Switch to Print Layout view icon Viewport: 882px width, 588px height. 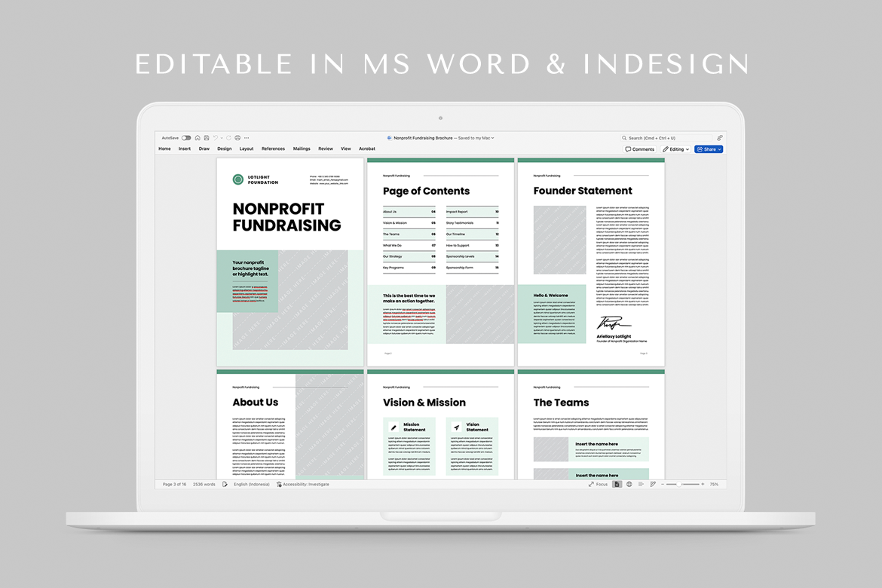pyautogui.click(x=617, y=484)
